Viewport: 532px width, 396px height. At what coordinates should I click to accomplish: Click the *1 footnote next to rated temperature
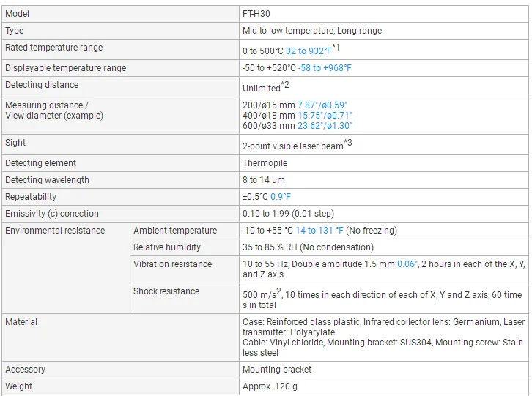pyautogui.click(x=336, y=48)
